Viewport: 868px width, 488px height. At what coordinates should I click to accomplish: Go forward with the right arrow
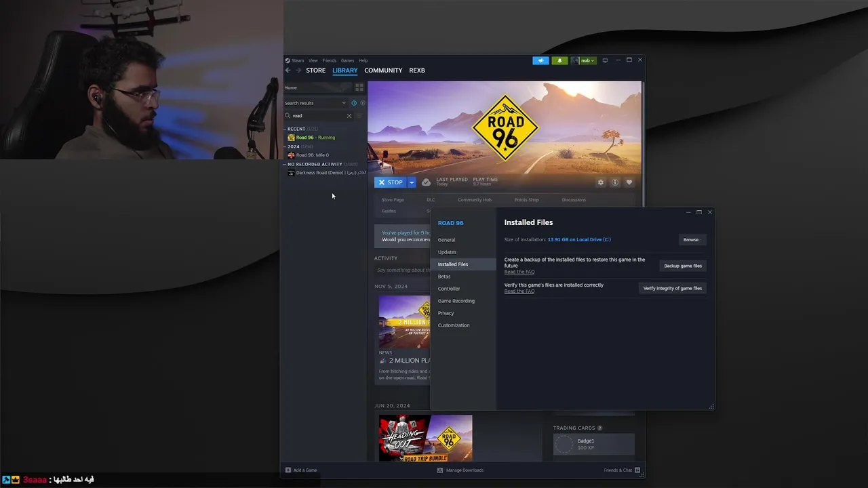298,70
